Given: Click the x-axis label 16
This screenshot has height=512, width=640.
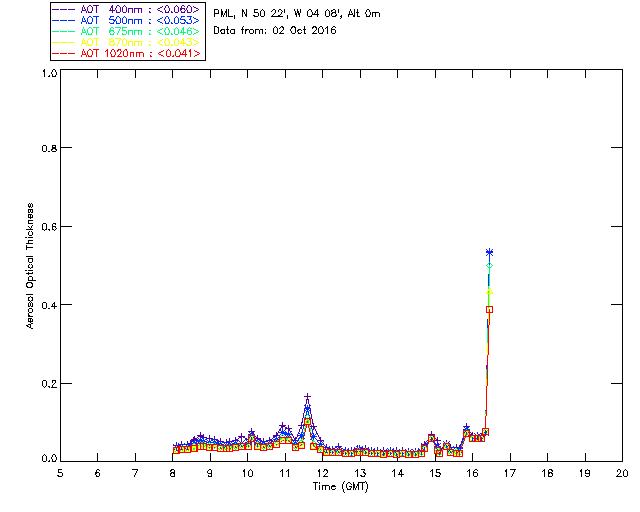Looking at the screenshot, I should pos(472,473).
